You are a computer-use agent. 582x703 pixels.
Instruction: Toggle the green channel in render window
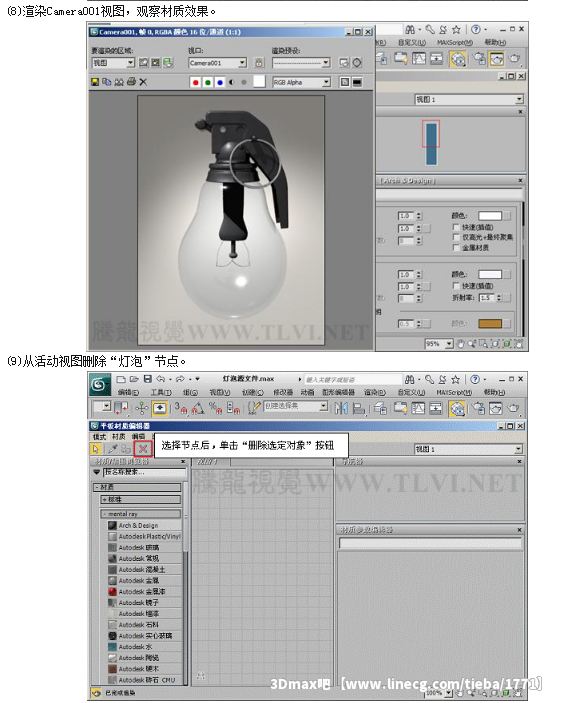coord(208,82)
